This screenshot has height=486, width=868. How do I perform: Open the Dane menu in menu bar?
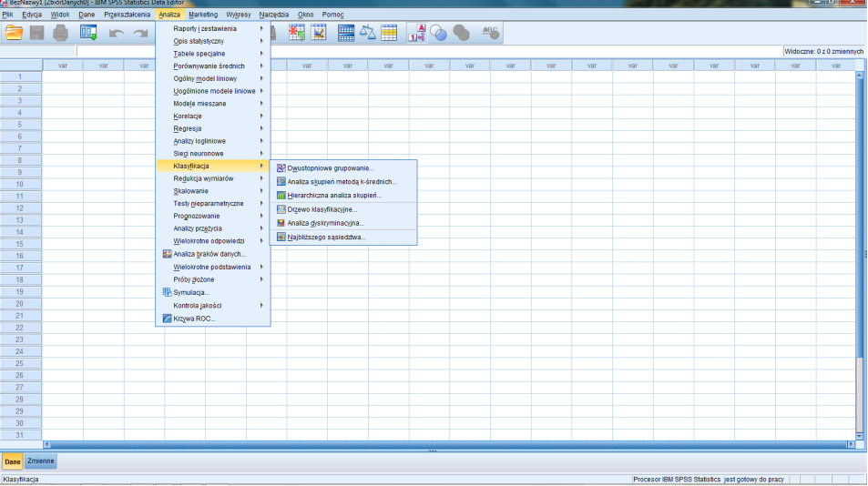point(87,15)
